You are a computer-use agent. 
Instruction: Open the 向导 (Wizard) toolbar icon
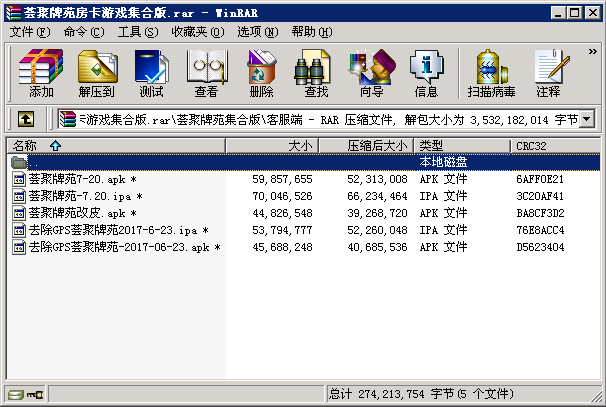371,73
